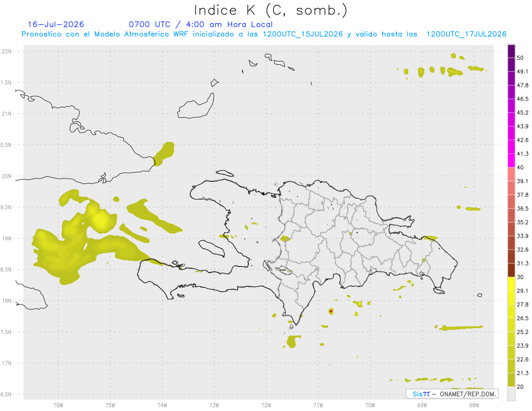
Task: Click the '76W' longitude label
Action: pyautogui.click(x=58, y=405)
